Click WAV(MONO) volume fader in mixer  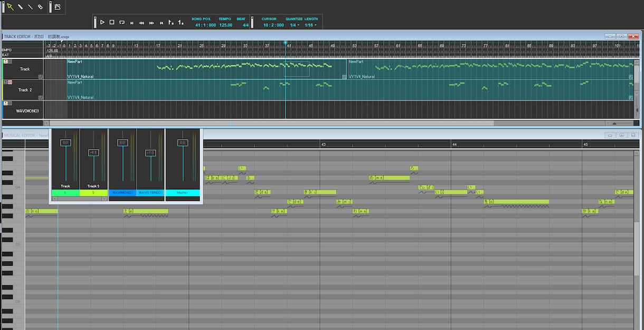coord(122,143)
